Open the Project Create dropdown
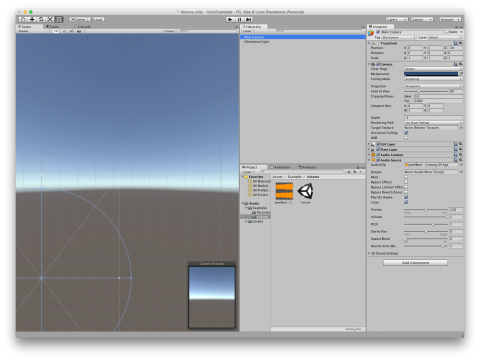This screenshot has height=360, width=480. [248, 172]
